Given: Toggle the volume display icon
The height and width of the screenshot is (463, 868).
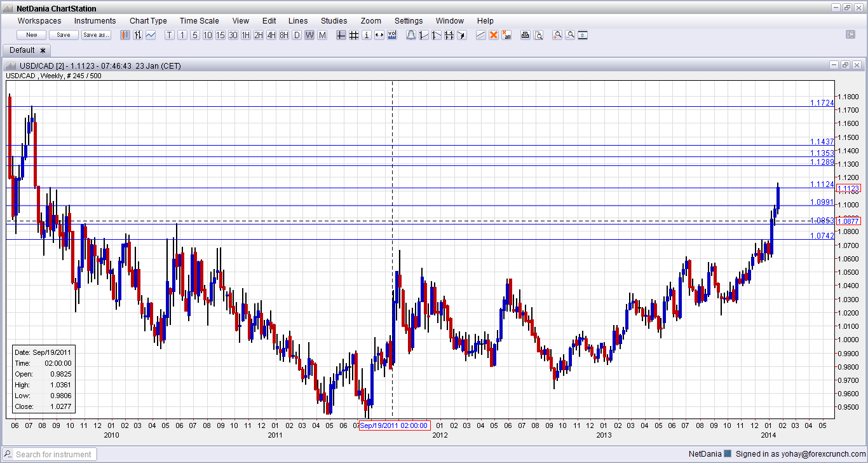Looking at the screenshot, I should point(392,35).
